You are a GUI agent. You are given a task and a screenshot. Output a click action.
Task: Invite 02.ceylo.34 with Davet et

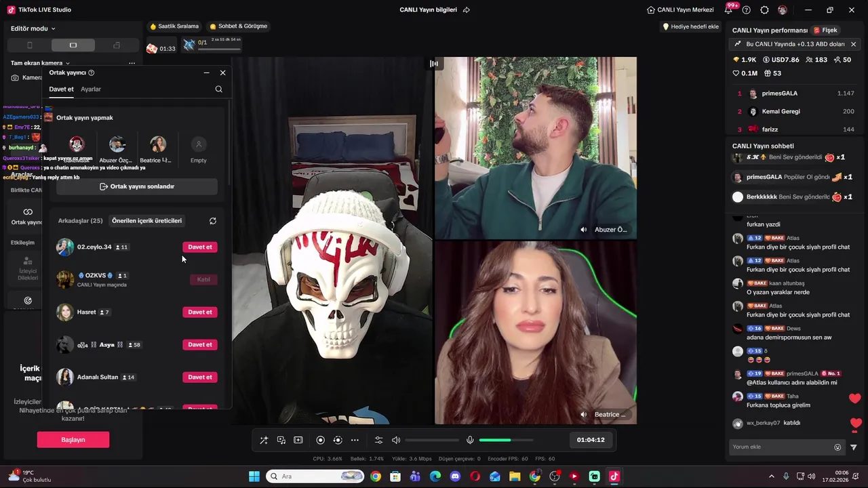200,247
